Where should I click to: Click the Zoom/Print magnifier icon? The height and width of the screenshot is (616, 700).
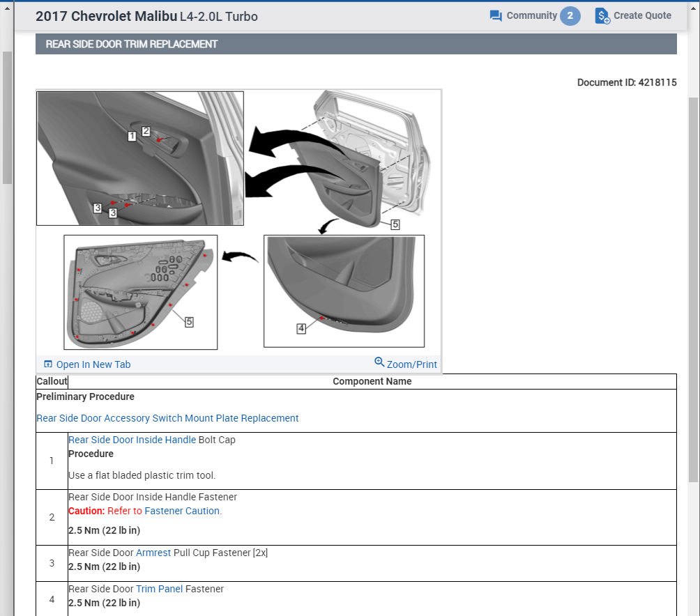pos(379,362)
